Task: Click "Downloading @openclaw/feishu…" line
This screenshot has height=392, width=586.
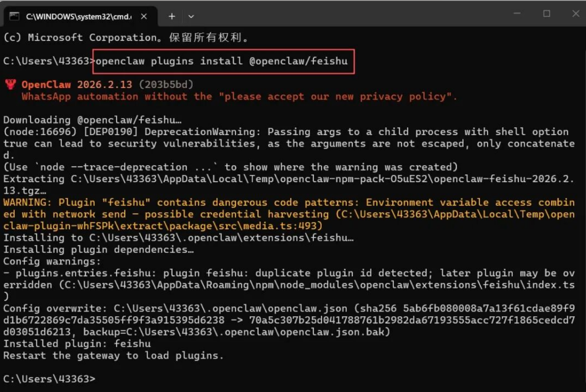Action: 92,120
